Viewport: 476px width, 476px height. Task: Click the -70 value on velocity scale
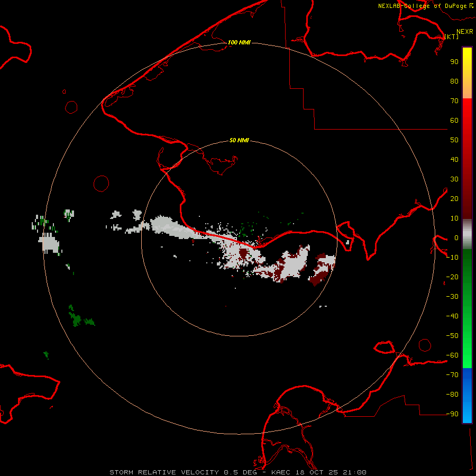[452, 375]
